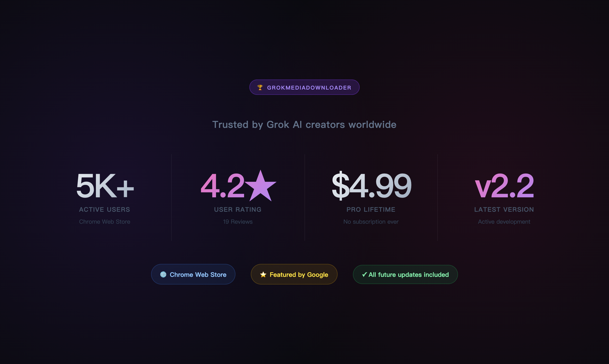Select the globe icon on Chrome Web Store badge

tap(164, 274)
